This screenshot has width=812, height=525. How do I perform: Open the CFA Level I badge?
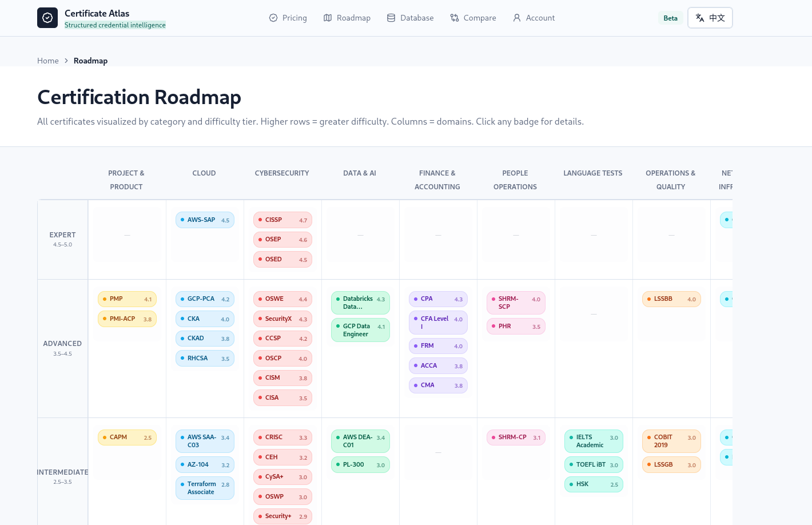pyautogui.click(x=438, y=323)
